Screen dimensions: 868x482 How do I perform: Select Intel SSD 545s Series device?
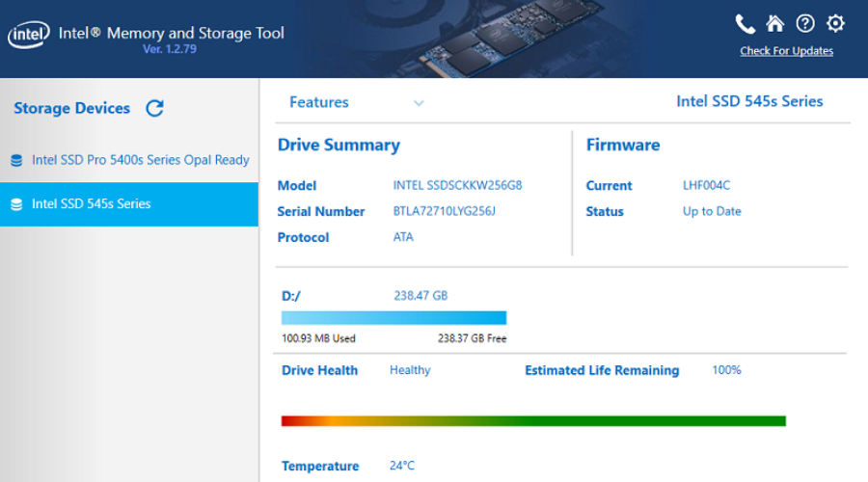click(x=129, y=204)
